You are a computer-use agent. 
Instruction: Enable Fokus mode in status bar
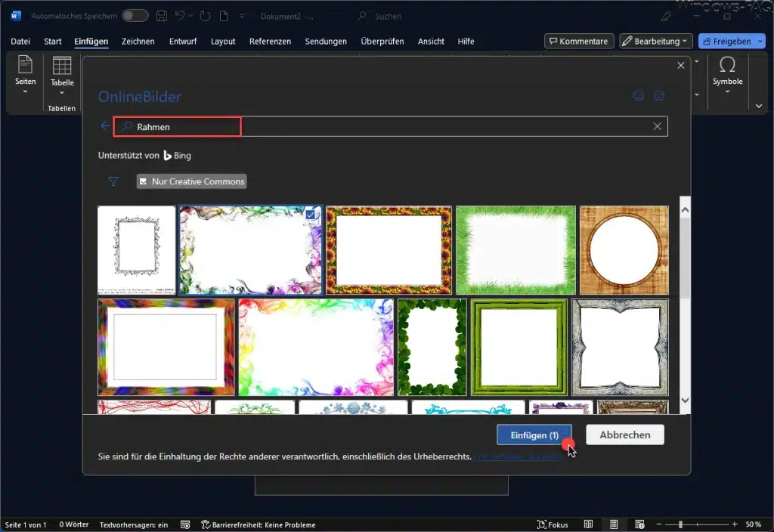(553, 524)
